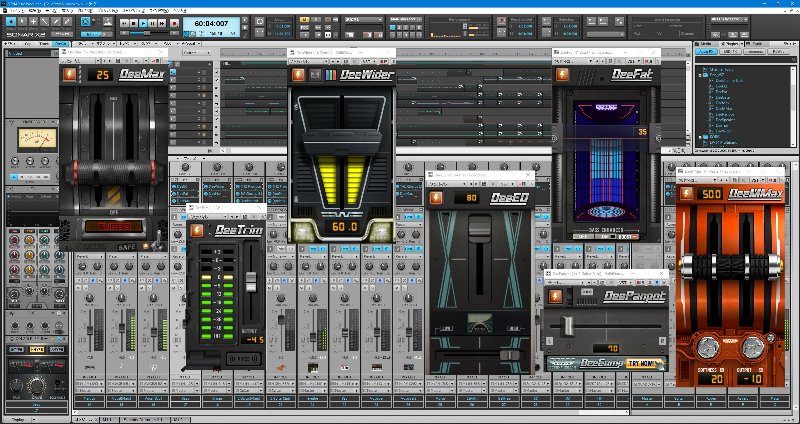Image resolution: width=800 pixels, height=424 pixels.
Task: Select the Move tool with cross icon
Action: (33, 21)
